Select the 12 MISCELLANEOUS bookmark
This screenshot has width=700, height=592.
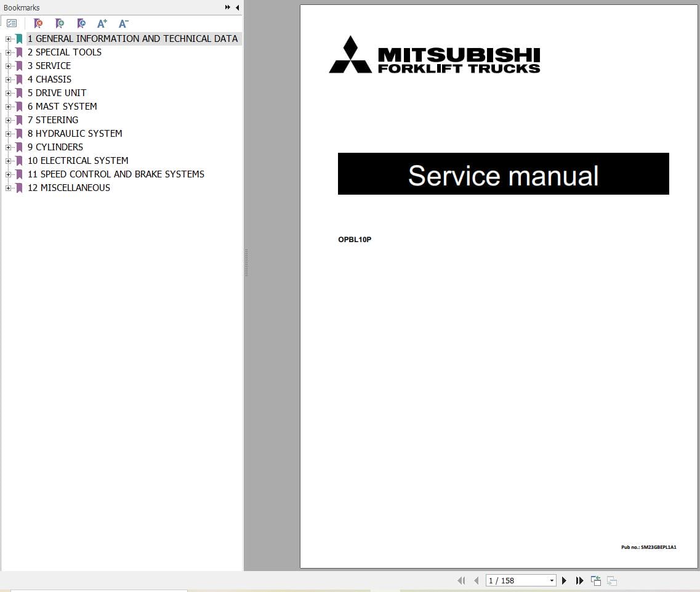(x=69, y=187)
